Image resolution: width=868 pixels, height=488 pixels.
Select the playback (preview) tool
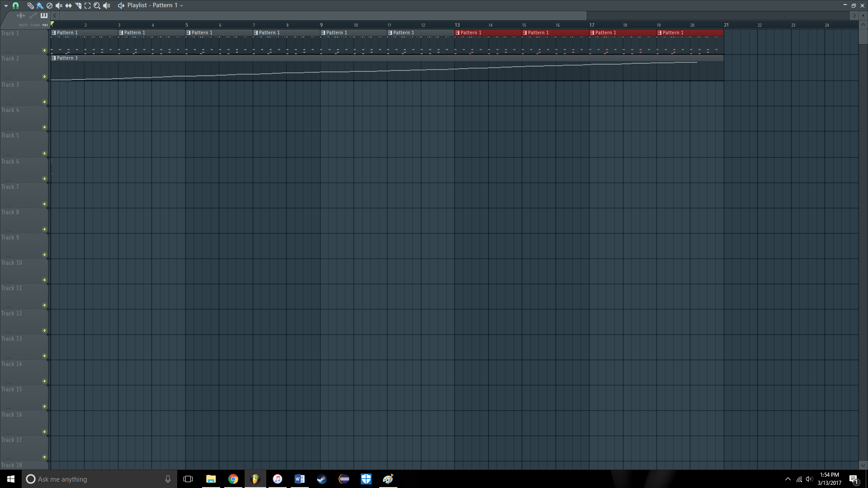click(107, 5)
